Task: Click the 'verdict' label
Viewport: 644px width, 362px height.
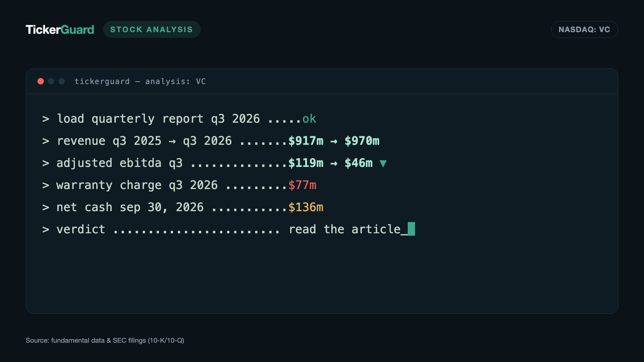Action: point(81,229)
